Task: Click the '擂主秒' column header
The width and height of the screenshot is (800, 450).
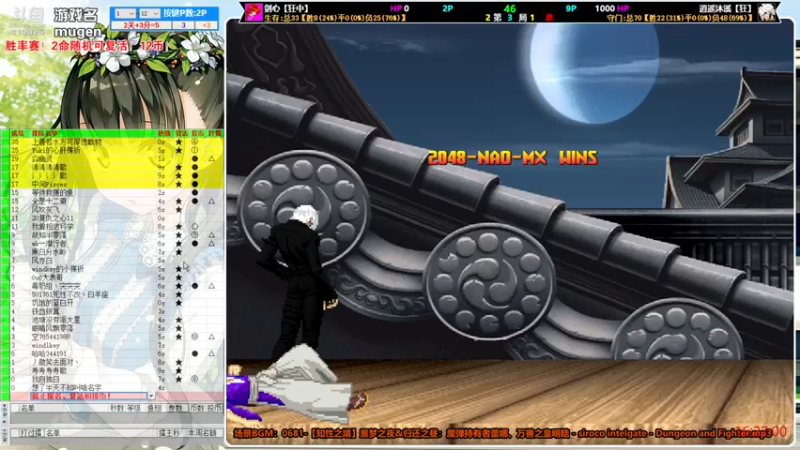Action: (x=169, y=433)
